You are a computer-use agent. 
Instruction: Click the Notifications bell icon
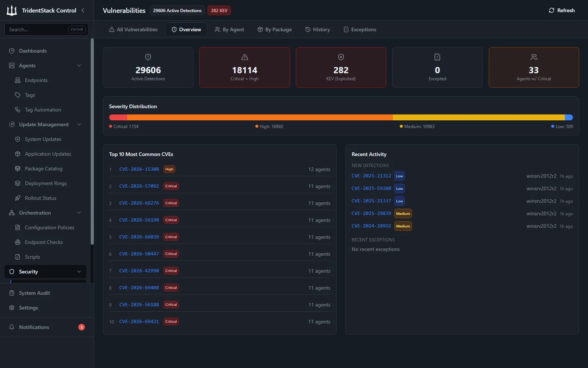coord(12,327)
